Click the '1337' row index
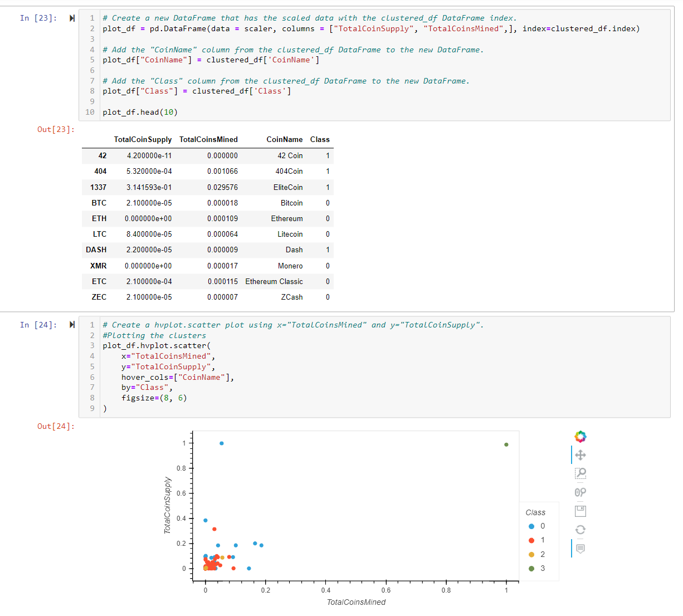 pyautogui.click(x=99, y=188)
